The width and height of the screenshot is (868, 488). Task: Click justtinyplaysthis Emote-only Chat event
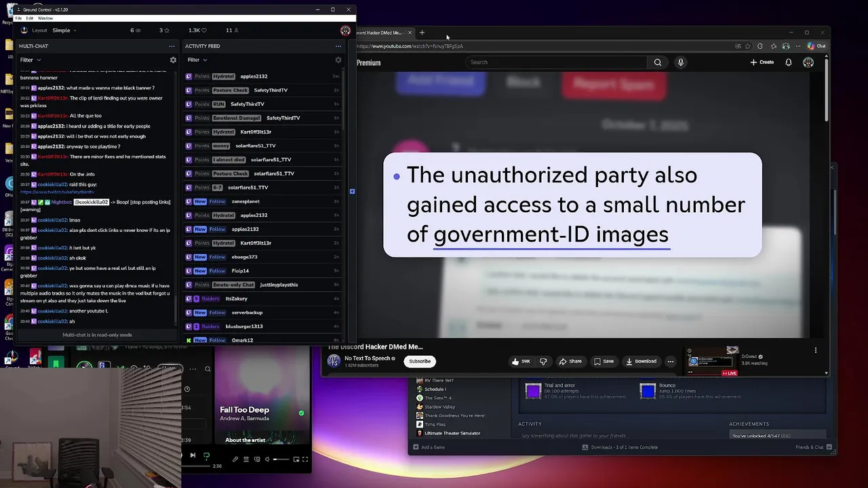tap(262, 285)
